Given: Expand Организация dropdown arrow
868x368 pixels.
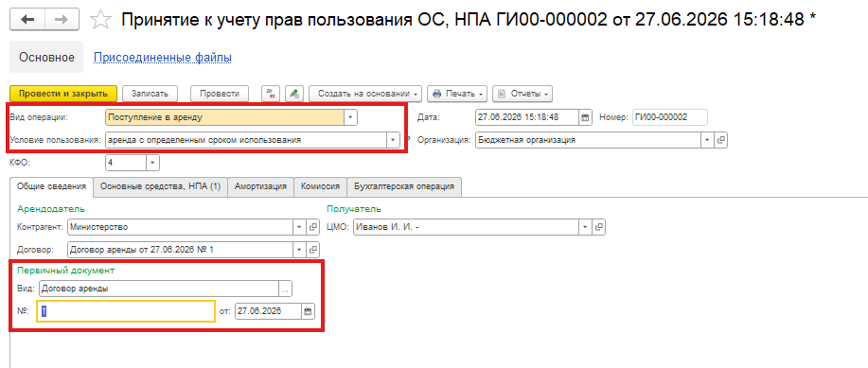Looking at the screenshot, I should pyautogui.click(x=707, y=141).
